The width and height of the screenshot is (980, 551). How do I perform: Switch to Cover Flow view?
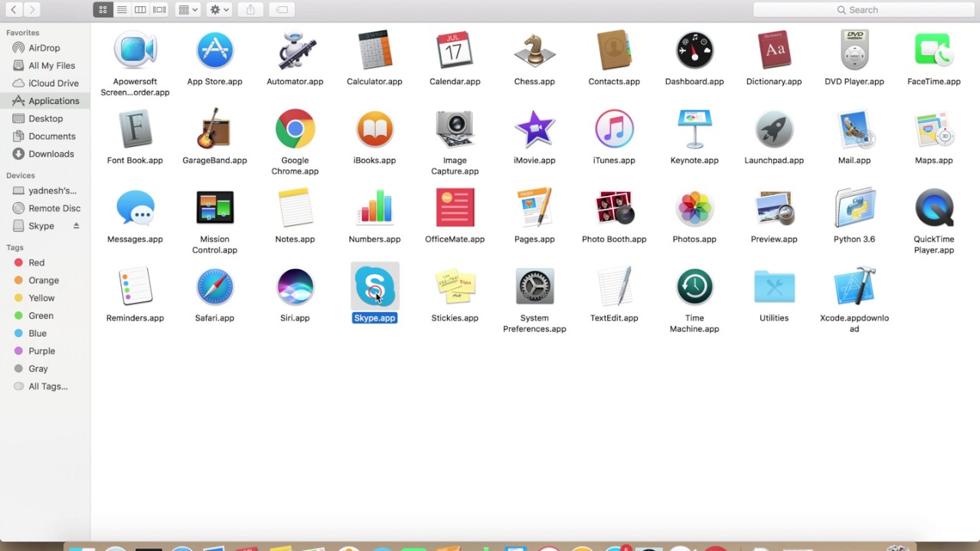159,9
